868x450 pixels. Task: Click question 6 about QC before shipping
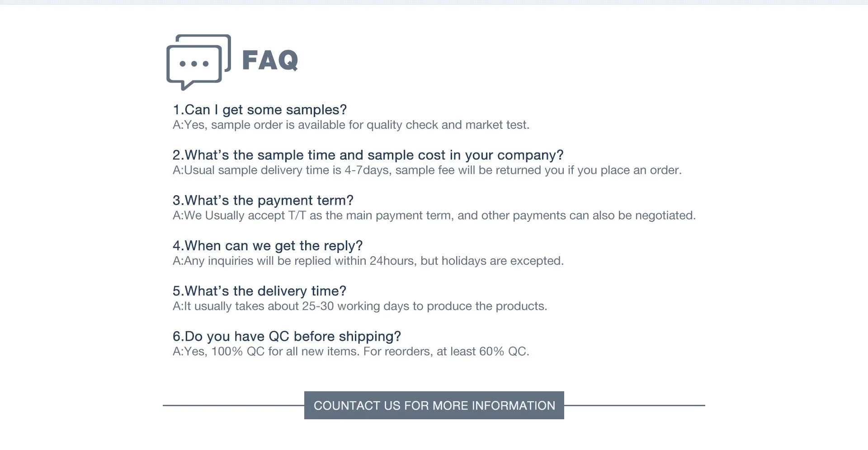click(x=287, y=336)
